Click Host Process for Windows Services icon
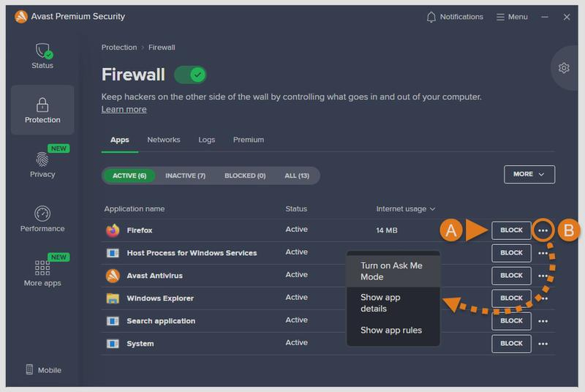 coord(113,253)
